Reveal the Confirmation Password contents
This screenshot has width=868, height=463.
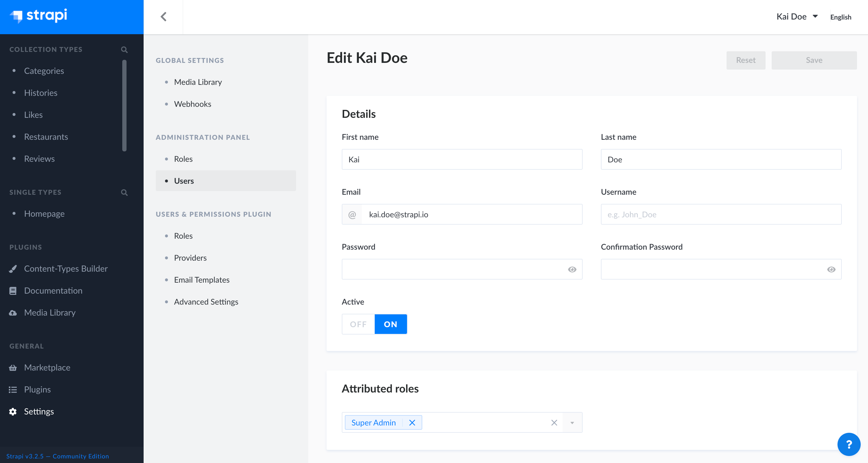click(832, 269)
